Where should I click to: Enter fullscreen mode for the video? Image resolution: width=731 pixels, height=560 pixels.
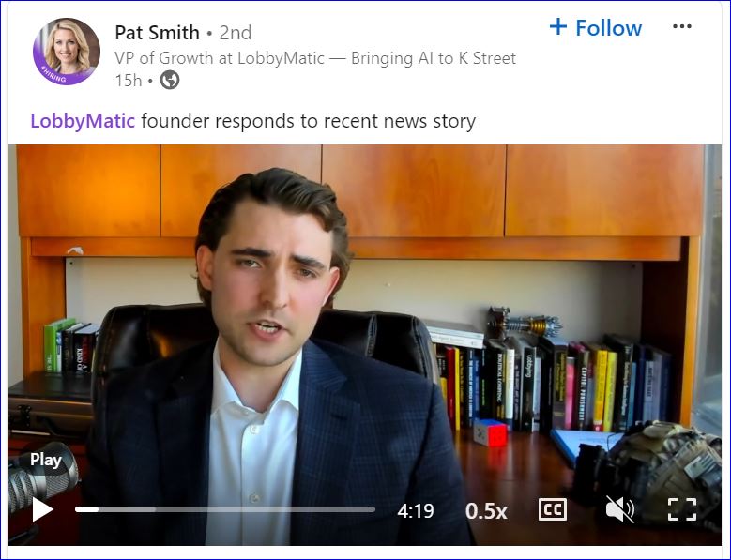682,509
